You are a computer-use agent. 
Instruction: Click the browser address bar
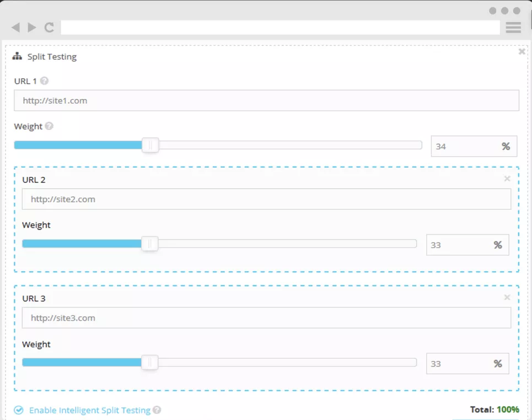(280, 28)
